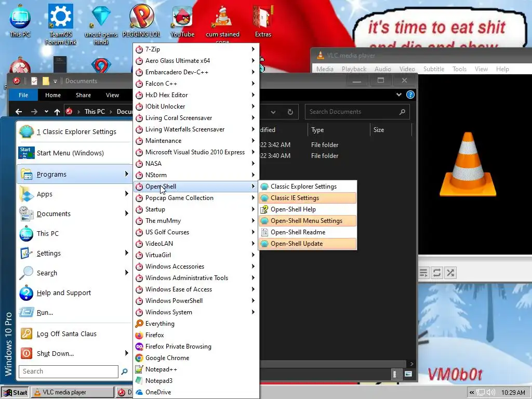Expand the Documents submenu in Start menu
Screen dimensions: 532x399
coord(127,214)
